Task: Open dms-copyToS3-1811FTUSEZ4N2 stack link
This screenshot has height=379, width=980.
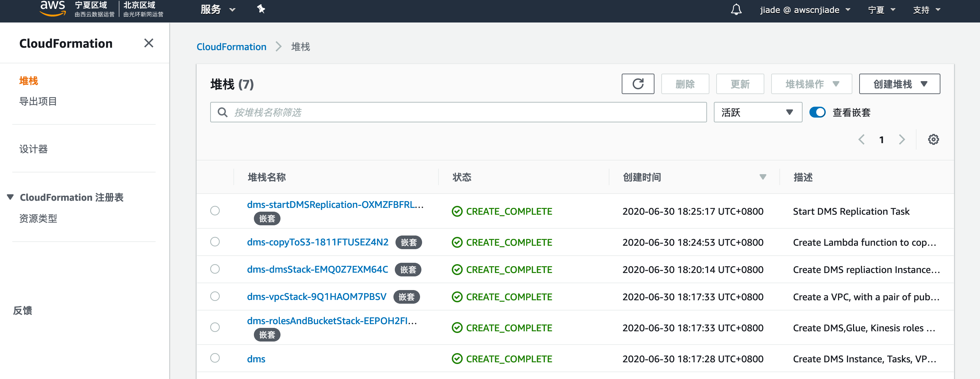Action: [x=317, y=242]
